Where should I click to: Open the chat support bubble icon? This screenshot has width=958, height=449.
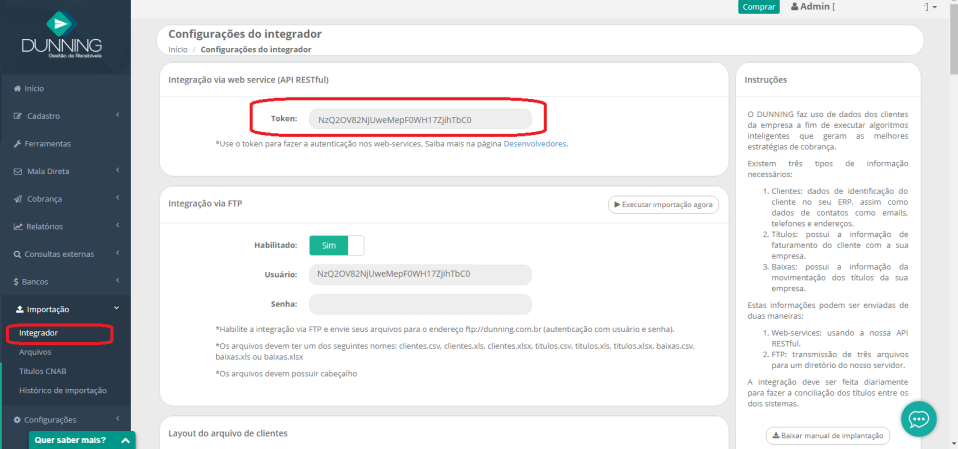919,419
